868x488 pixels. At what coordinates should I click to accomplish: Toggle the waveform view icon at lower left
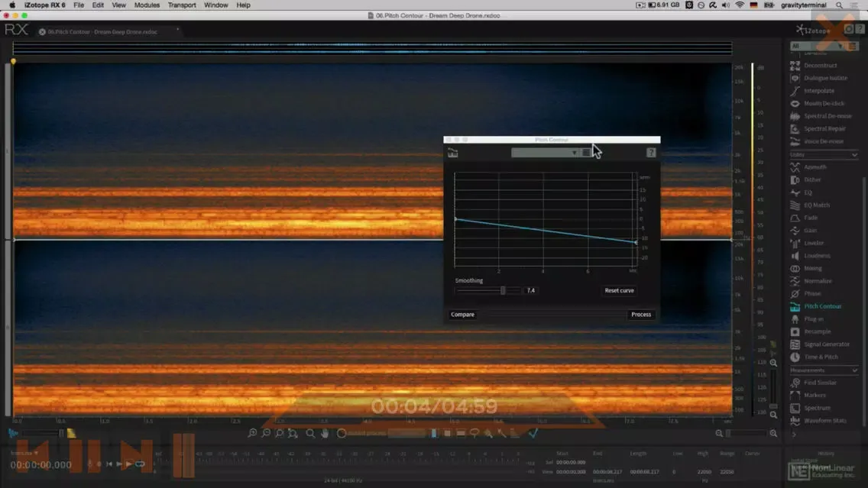13,433
